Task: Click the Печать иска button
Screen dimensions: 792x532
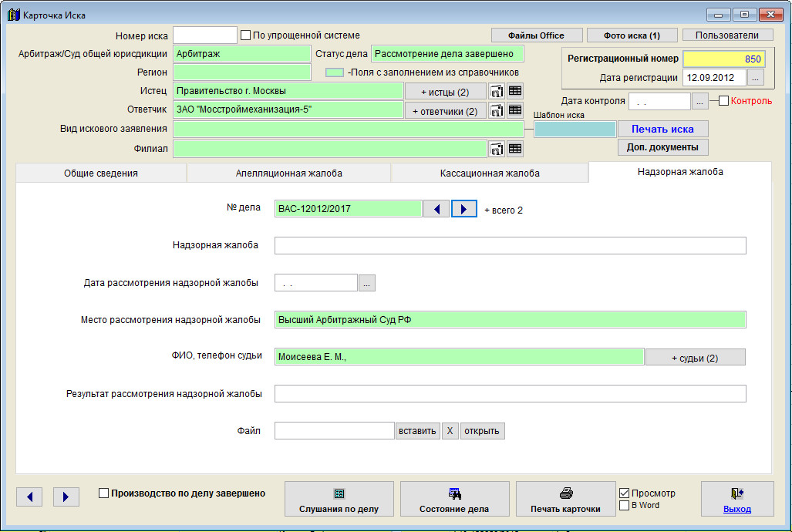Action: (x=662, y=129)
